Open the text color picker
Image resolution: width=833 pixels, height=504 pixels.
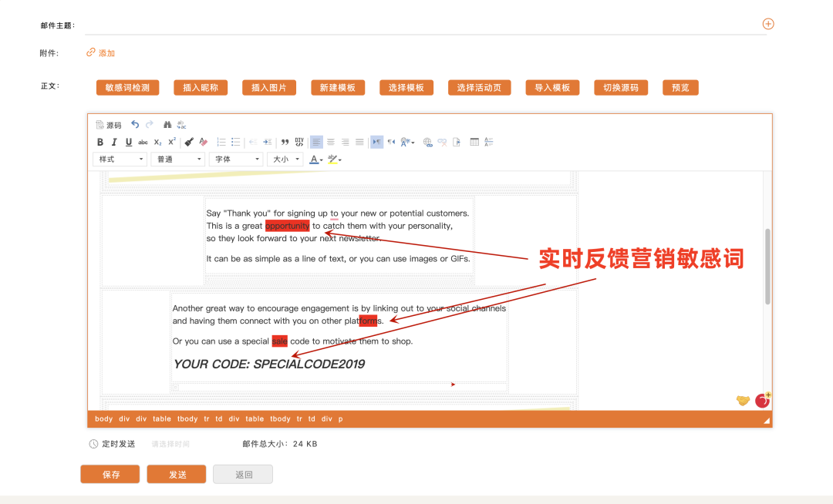pos(316,160)
